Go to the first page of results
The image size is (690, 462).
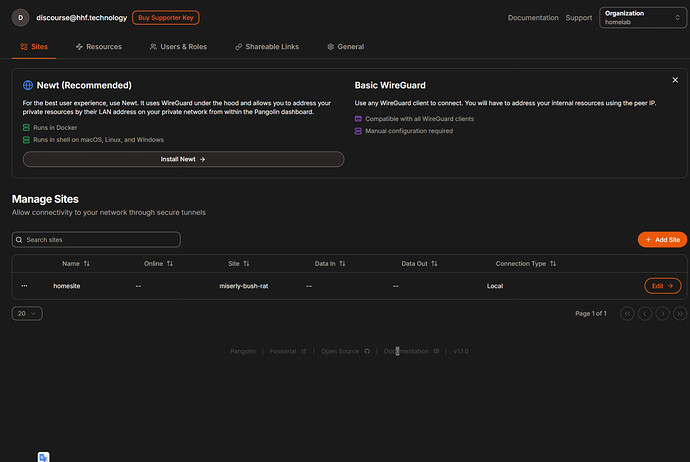(627, 314)
